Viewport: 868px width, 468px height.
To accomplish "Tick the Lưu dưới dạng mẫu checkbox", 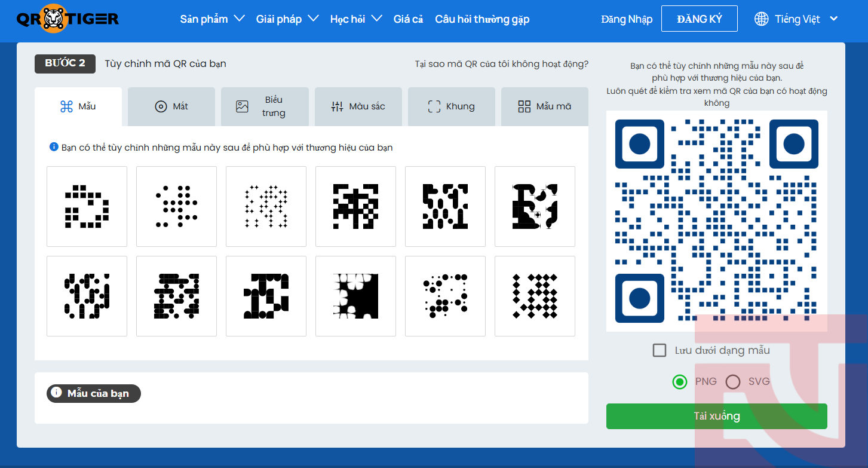I will (x=660, y=350).
